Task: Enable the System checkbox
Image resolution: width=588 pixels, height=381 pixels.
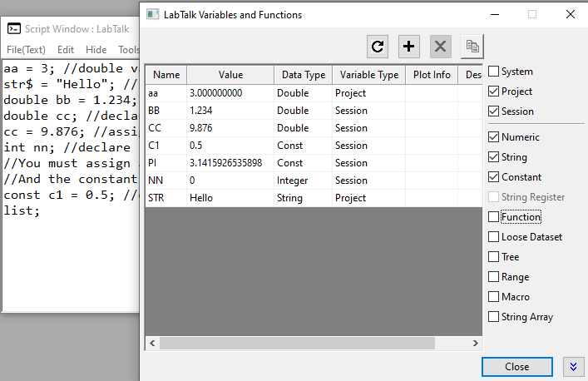Action: click(x=494, y=72)
